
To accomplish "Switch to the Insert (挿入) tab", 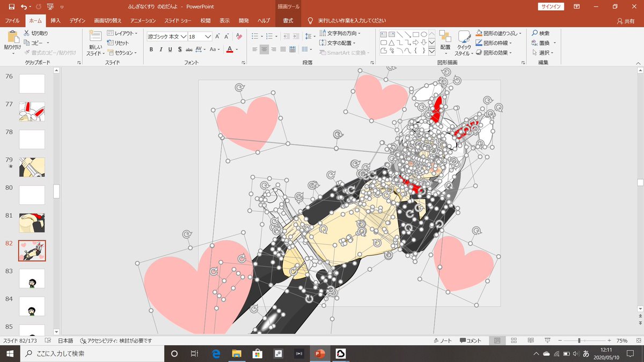I will coord(55,20).
